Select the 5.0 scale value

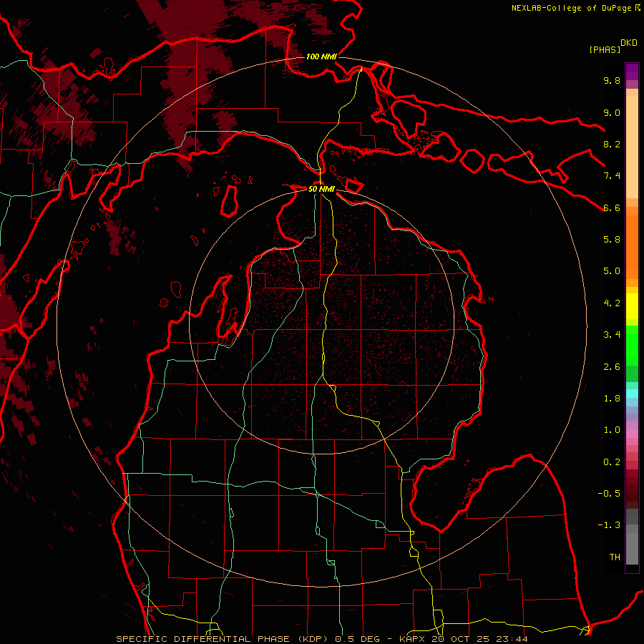(612, 271)
